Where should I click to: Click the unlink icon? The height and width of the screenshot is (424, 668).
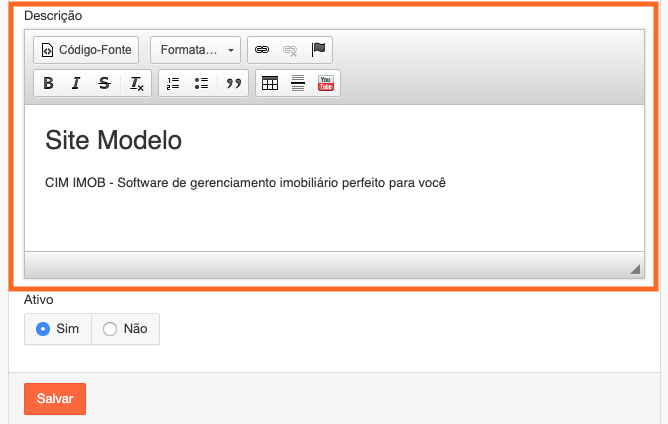290,49
